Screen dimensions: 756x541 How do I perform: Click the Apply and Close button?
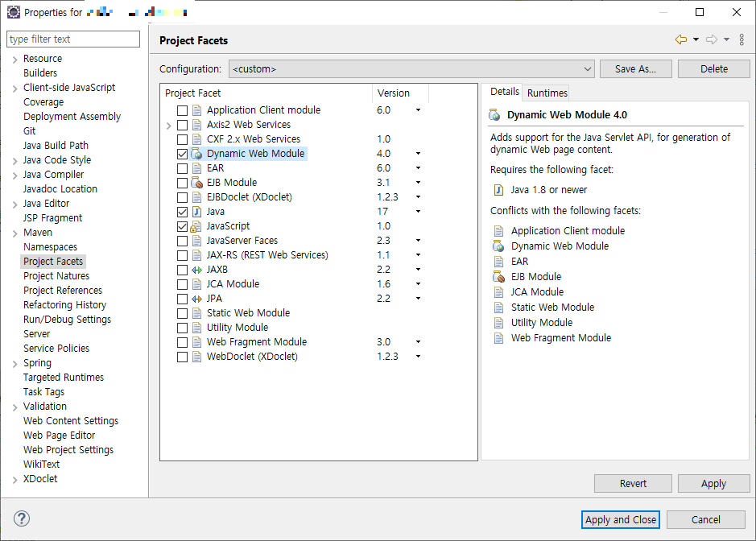(620, 519)
